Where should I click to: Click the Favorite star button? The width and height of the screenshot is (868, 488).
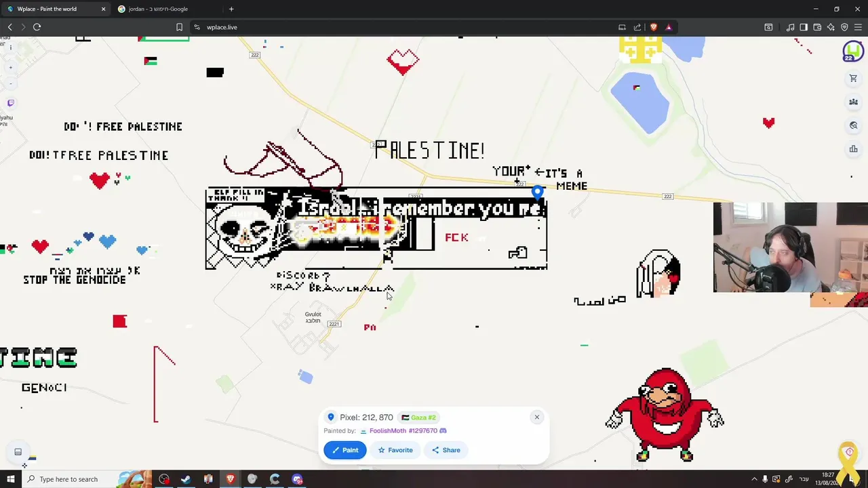(395, 450)
